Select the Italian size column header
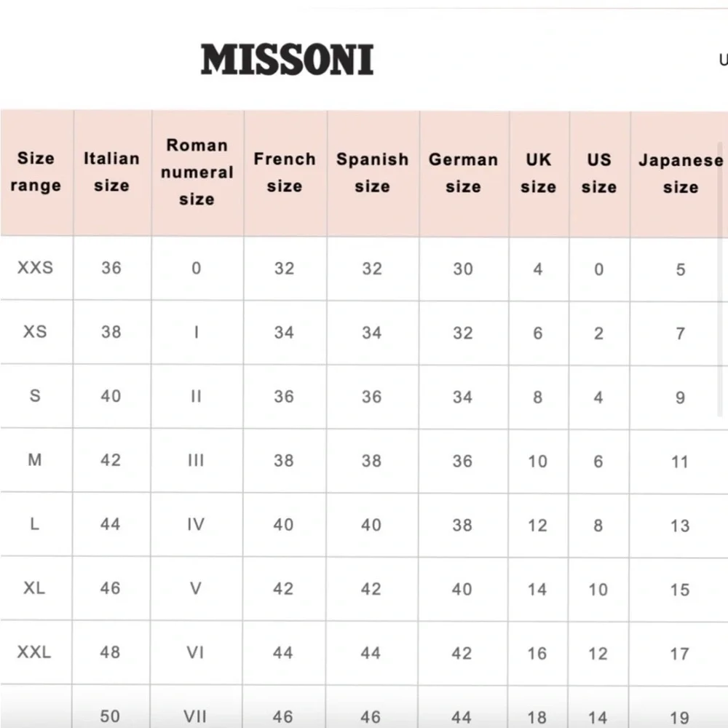The width and height of the screenshot is (728, 728). (112, 173)
